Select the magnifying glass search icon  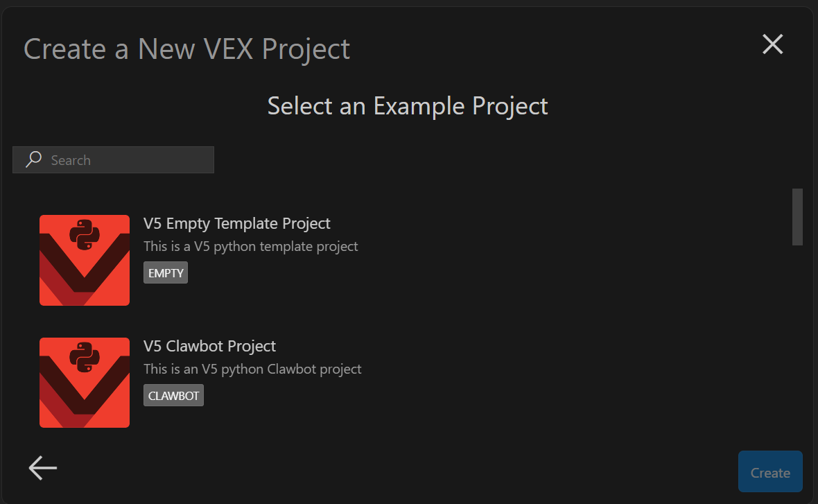(x=32, y=159)
